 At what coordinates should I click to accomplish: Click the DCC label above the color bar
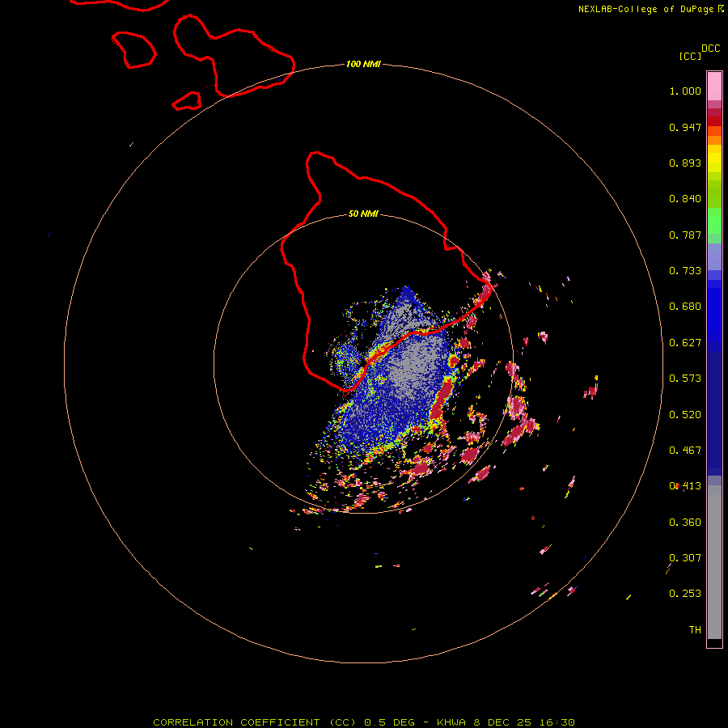[710, 49]
